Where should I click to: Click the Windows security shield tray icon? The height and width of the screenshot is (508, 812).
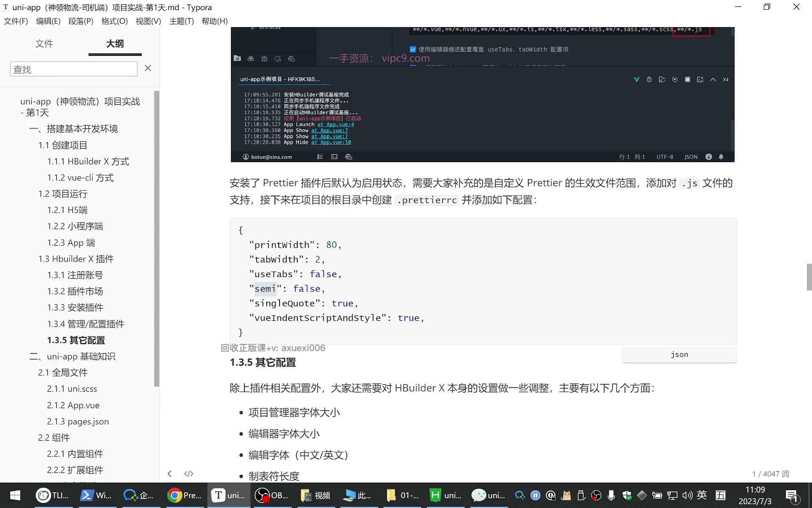point(627,495)
